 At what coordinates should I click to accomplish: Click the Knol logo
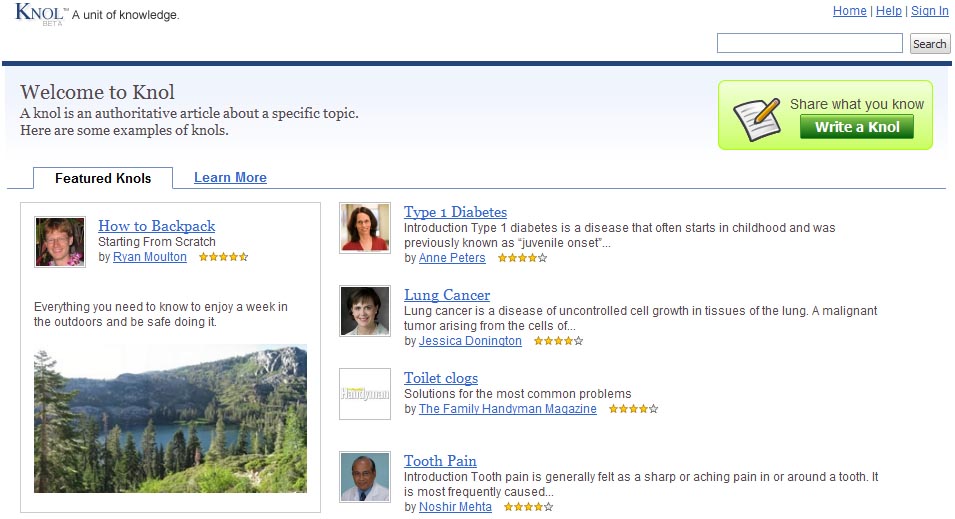pos(39,13)
